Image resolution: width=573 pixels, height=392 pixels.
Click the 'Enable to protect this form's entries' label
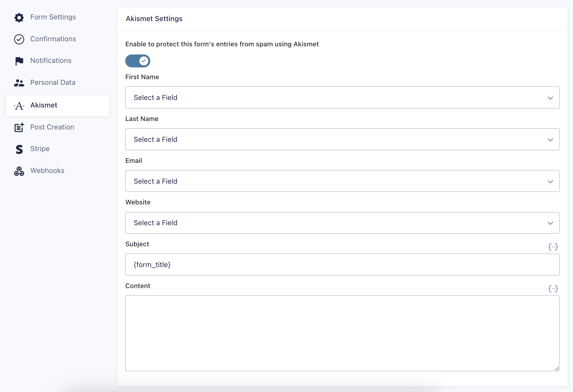tap(222, 44)
